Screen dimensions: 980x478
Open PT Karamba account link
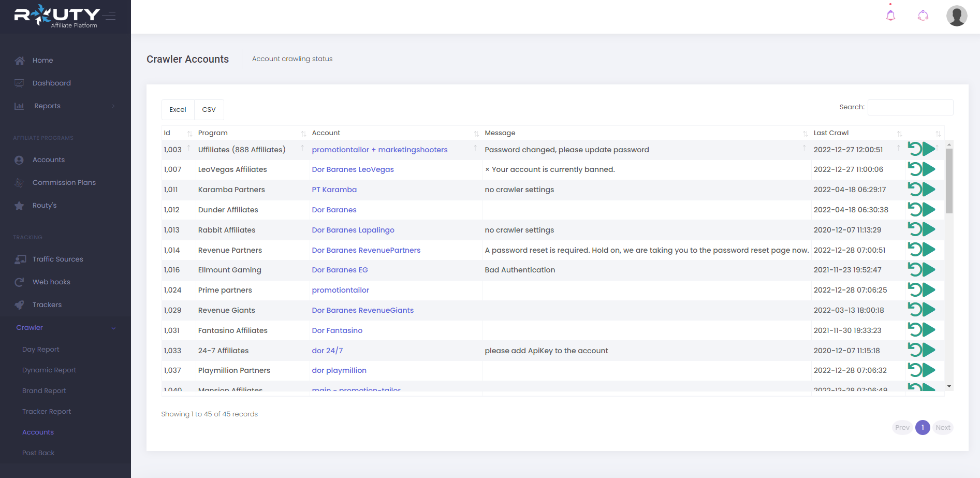coord(334,190)
